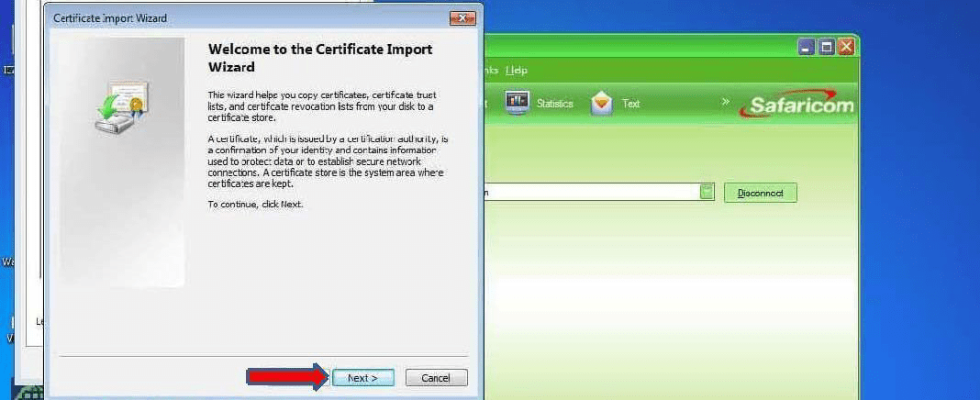Image resolution: width=980 pixels, height=400 pixels.
Task: Expand the connection profile dropdown arrow
Action: [x=707, y=192]
